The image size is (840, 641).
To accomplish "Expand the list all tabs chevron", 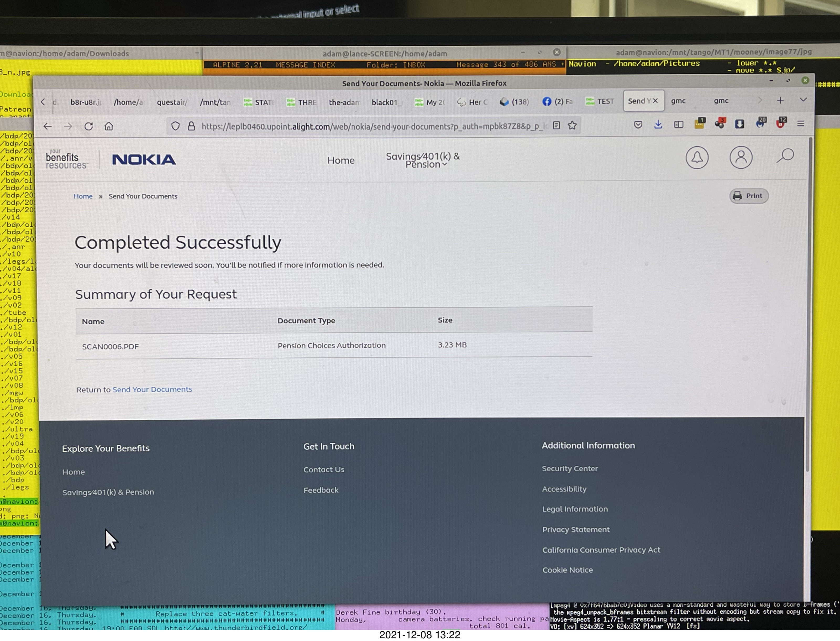I will click(x=803, y=100).
